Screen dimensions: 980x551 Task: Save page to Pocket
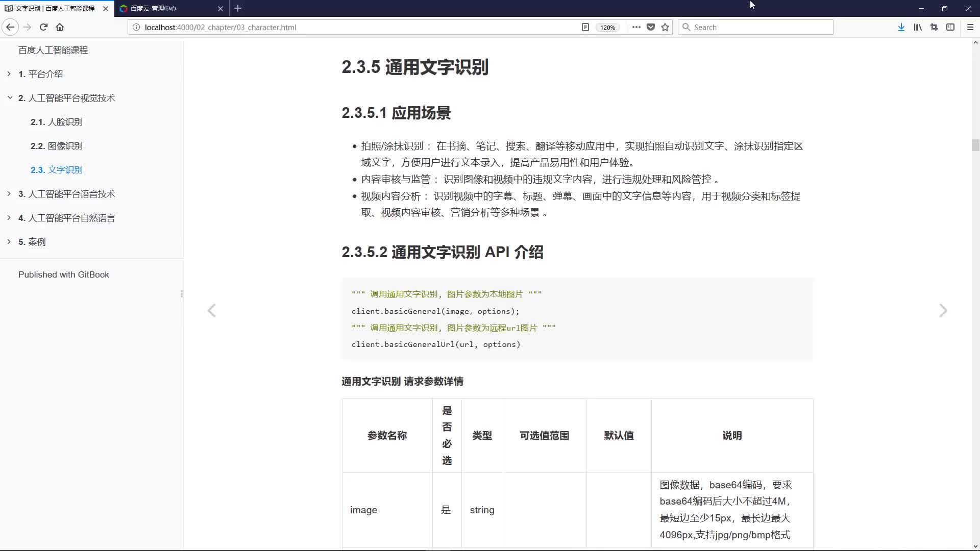coord(651,27)
